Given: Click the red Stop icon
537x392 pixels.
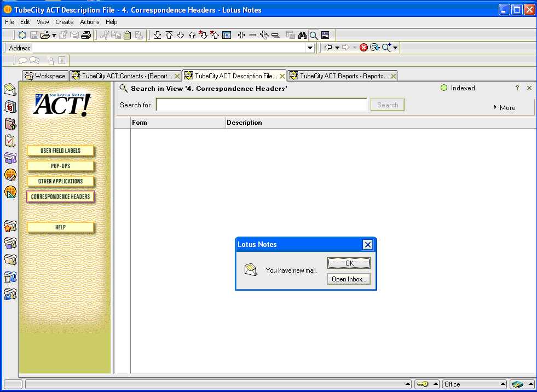Looking at the screenshot, I should [x=363, y=47].
